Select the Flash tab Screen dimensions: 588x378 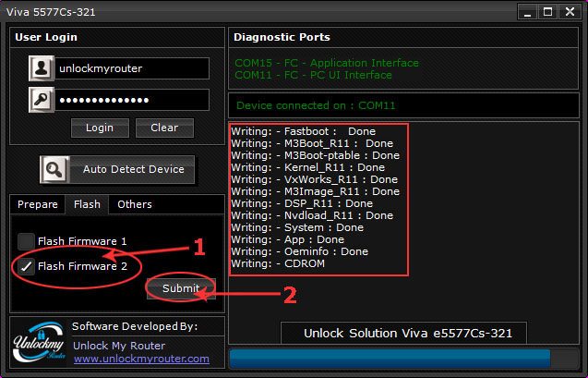(87, 204)
